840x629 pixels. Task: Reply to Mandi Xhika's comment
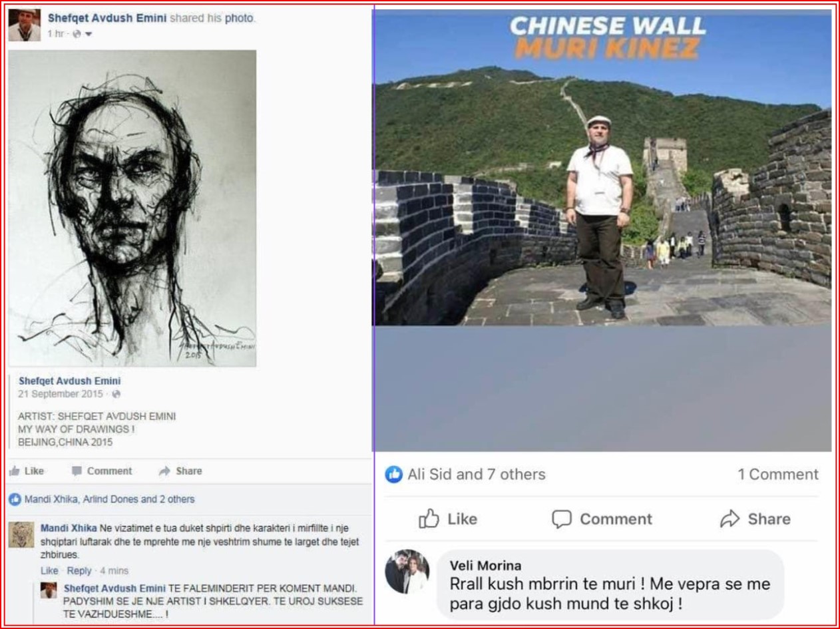(x=79, y=570)
